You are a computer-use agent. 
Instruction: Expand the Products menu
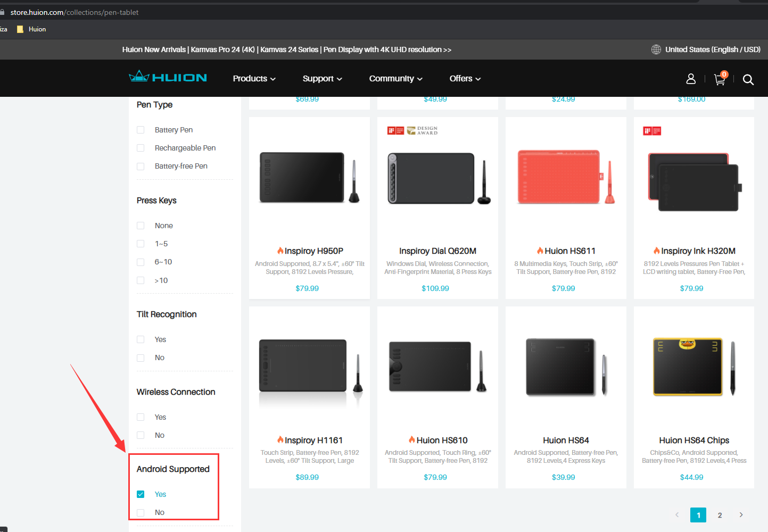click(x=254, y=79)
